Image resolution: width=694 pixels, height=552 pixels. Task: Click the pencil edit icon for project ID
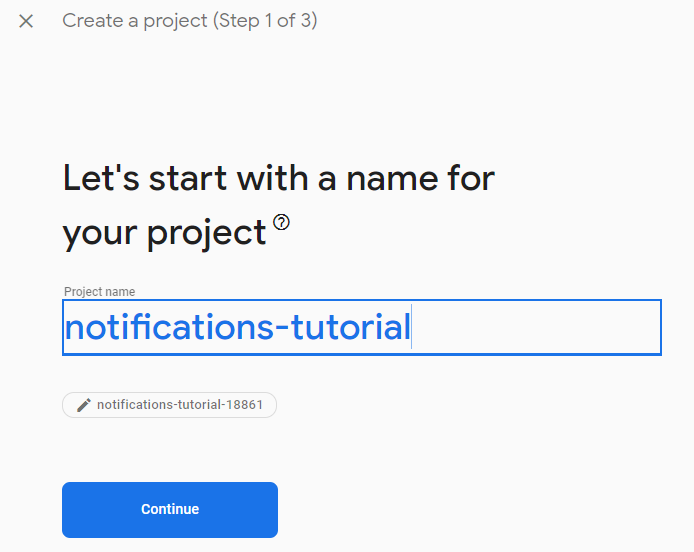click(84, 405)
